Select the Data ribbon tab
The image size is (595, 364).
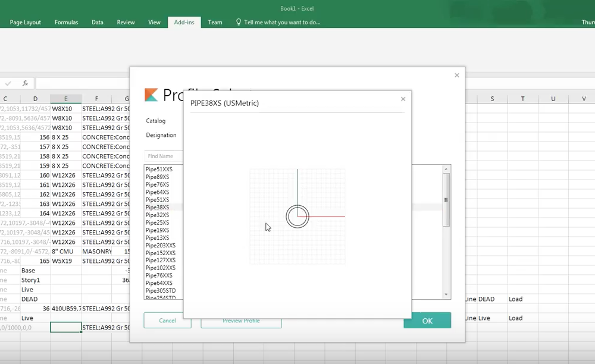pos(98,23)
